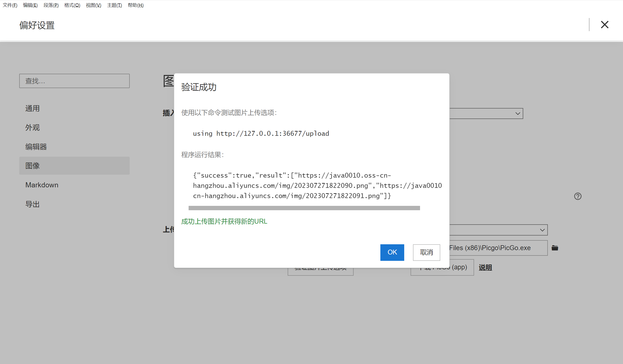Click the 查找 search input field

pyautogui.click(x=74, y=81)
